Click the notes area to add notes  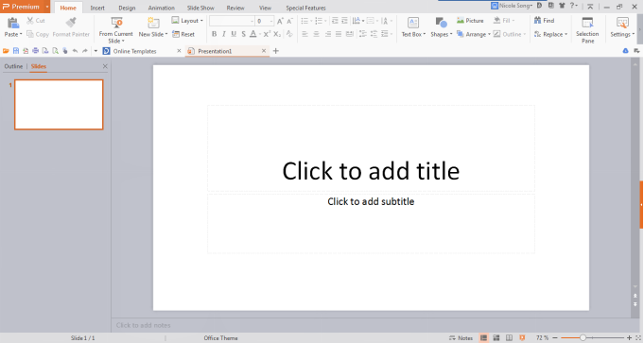[x=371, y=325]
